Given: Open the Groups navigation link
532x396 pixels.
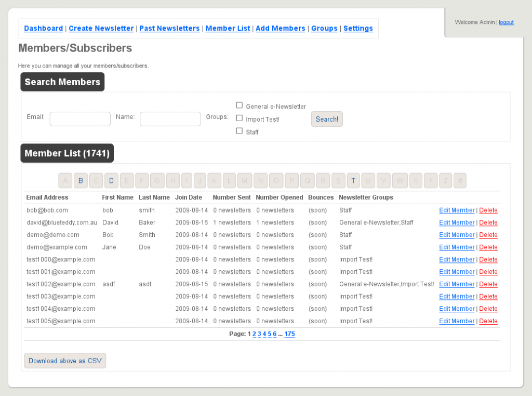Looking at the screenshot, I should coord(324,29).
